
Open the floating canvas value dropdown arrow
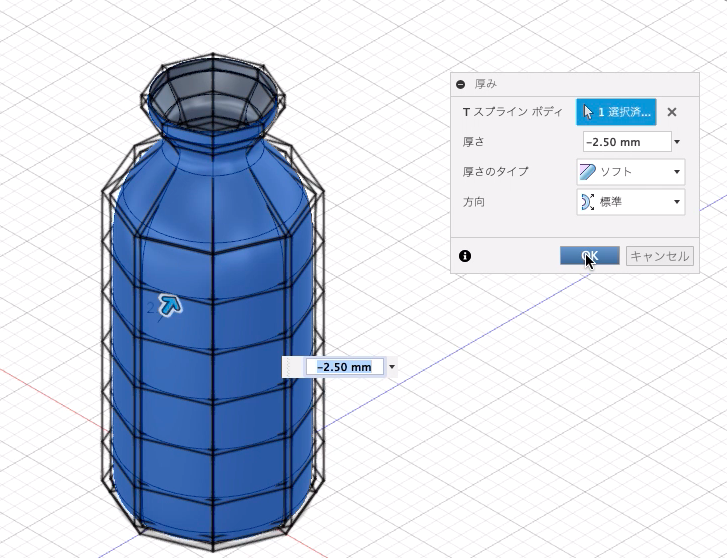392,367
